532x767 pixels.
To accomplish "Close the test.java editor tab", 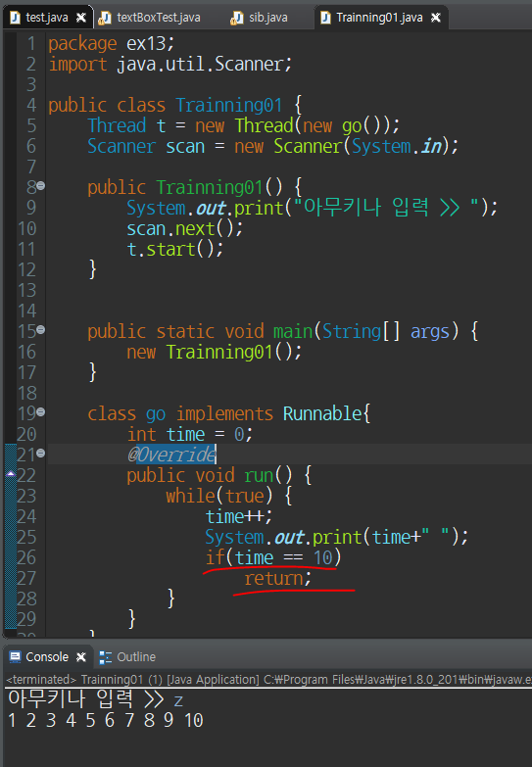I will [81, 18].
